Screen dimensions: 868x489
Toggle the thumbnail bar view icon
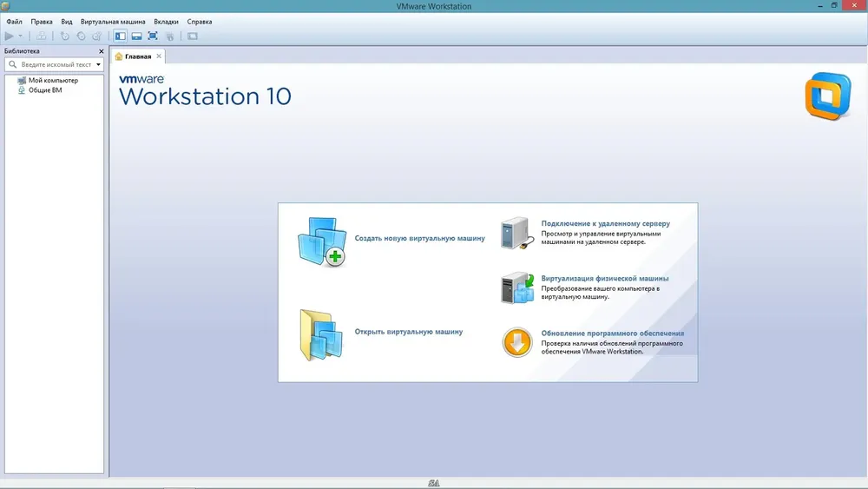point(137,36)
